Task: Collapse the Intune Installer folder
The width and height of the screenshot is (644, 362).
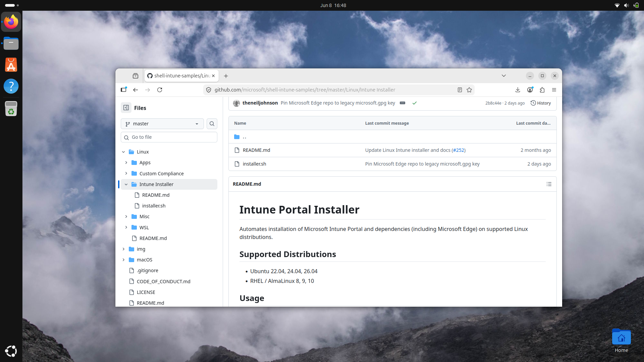Action: 126,184
